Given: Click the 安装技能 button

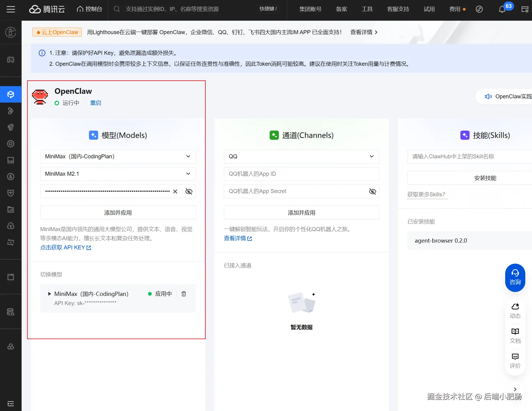Looking at the screenshot, I should pos(470,178).
